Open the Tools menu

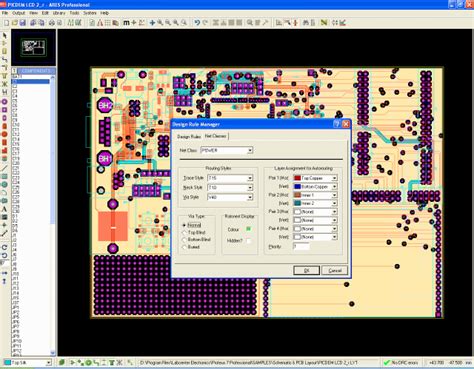[x=74, y=13]
